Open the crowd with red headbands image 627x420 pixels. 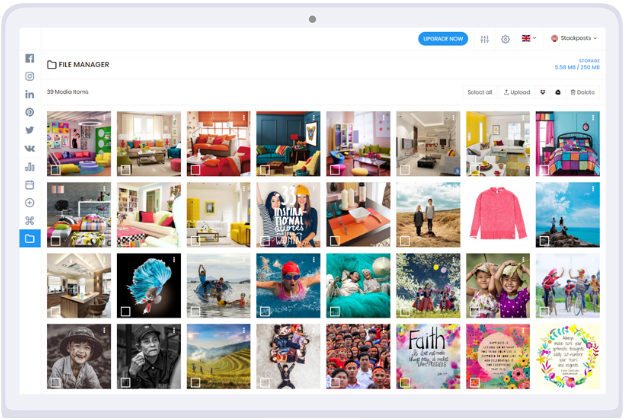[358, 356]
